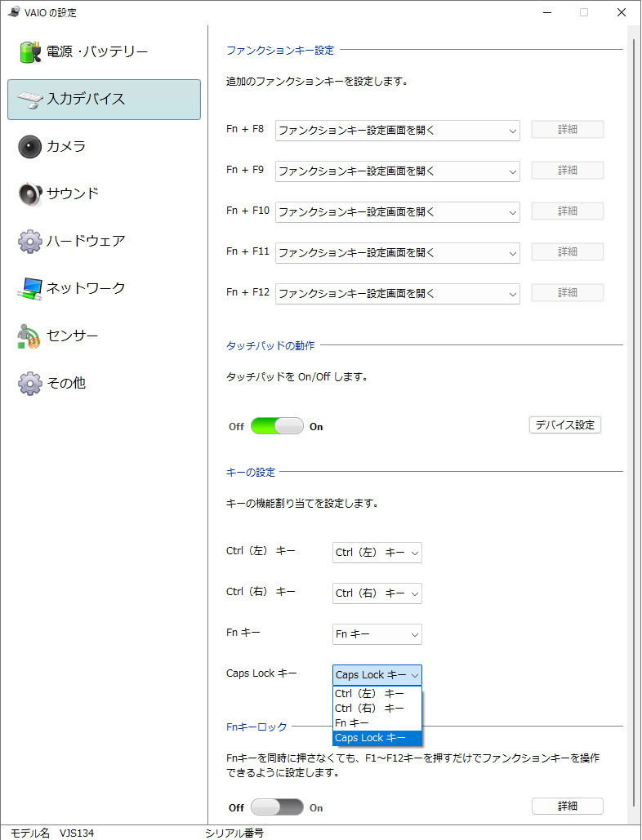Image resolution: width=642 pixels, height=840 pixels.
Task: Open the Fn + F8 function dropdown
Action: (x=398, y=131)
